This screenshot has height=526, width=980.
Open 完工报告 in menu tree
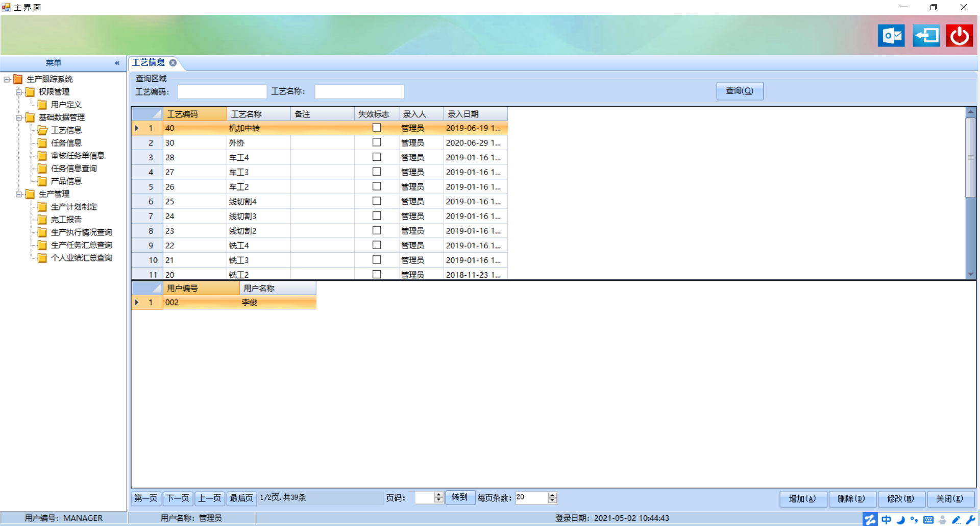pyautogui.click(x=66, y=219)
